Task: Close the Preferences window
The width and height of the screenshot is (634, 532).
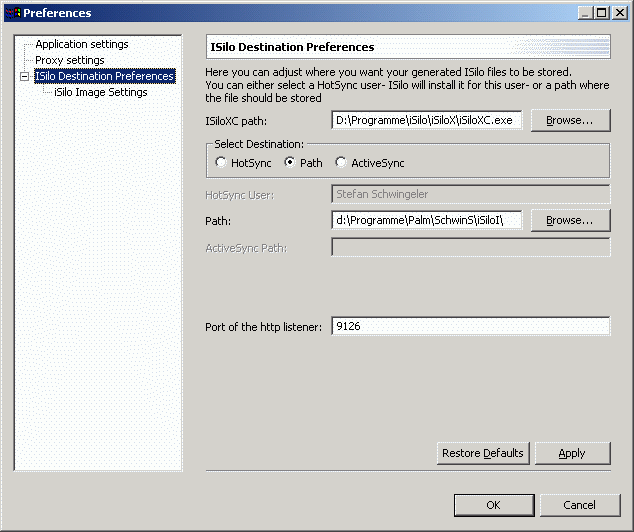Action: pyautogui.click(x=620, y=13)
